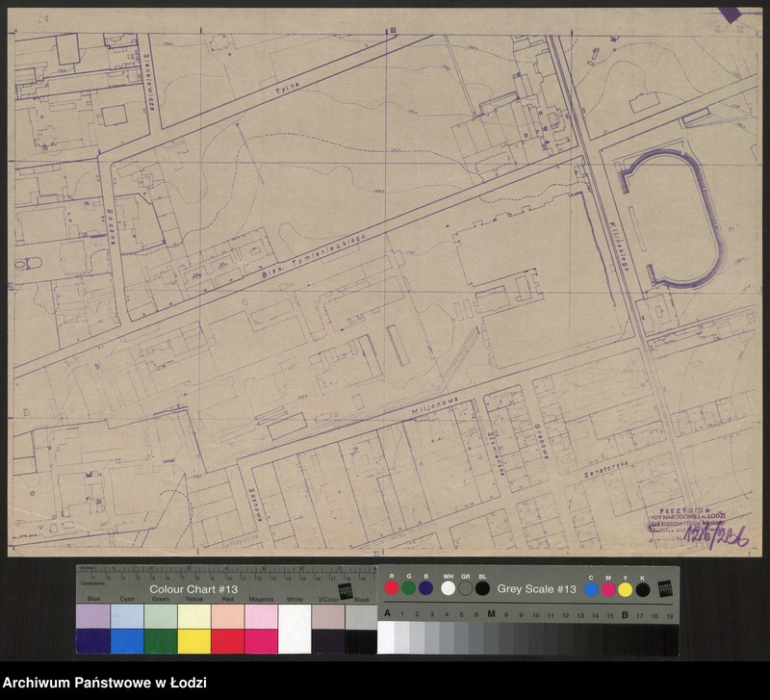Select the saturated red swatch on Colour Chart

[227, 641]
